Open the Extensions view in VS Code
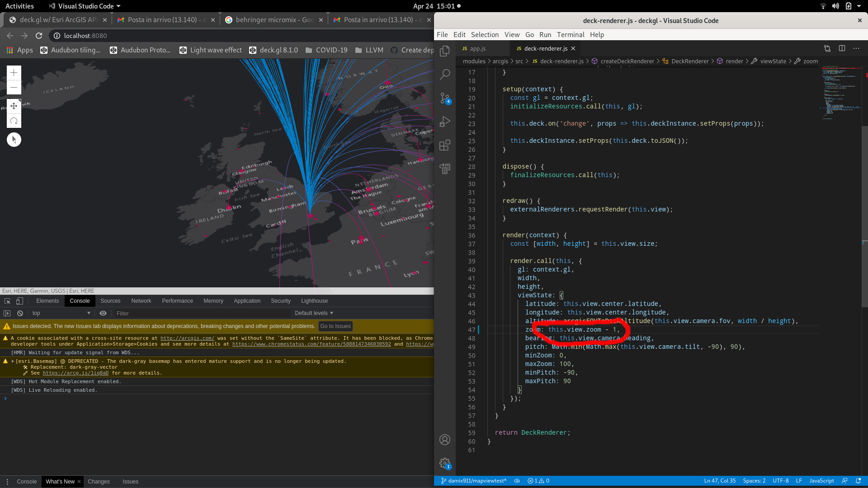The width and height of the screenshot is (868, 488). click(x=445, y=145)
